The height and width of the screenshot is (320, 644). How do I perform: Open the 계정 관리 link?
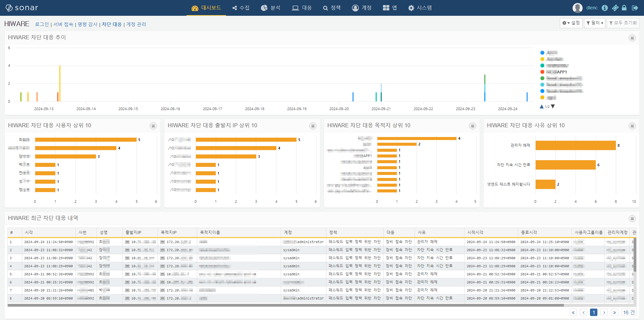[x=136, y=24]
